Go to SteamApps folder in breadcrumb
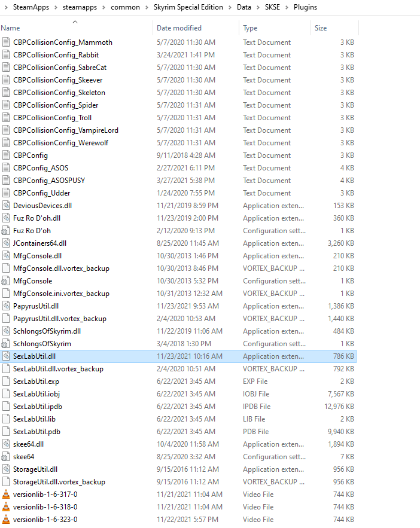The height and width of the screenshot is (528, 420). point(31,7)
